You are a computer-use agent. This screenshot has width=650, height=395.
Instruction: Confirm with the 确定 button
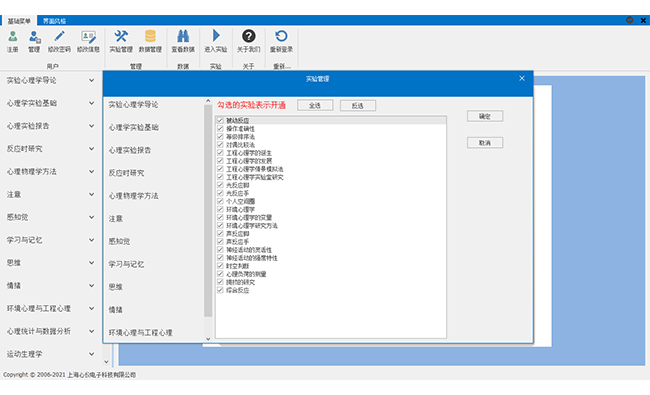[485, 116]
